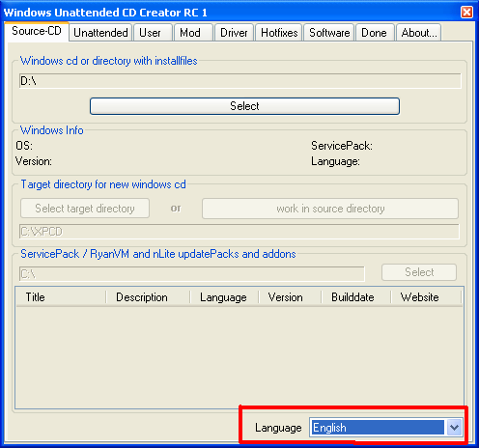Go to the User tab
The image size is (479, 448).
[x=153, y=33]
